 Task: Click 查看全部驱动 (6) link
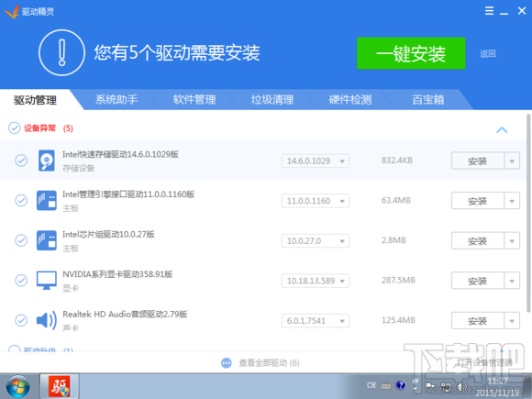click(269, 363)
